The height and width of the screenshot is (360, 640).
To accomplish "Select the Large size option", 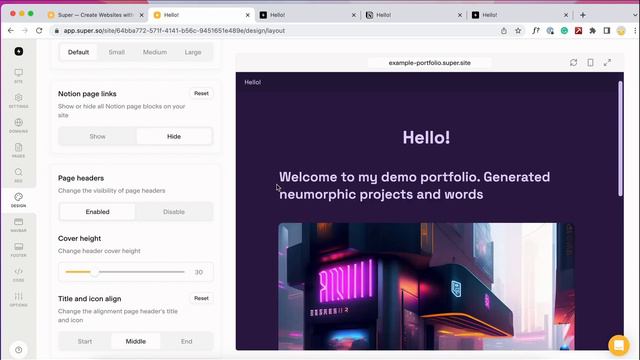I will point(193,52).
